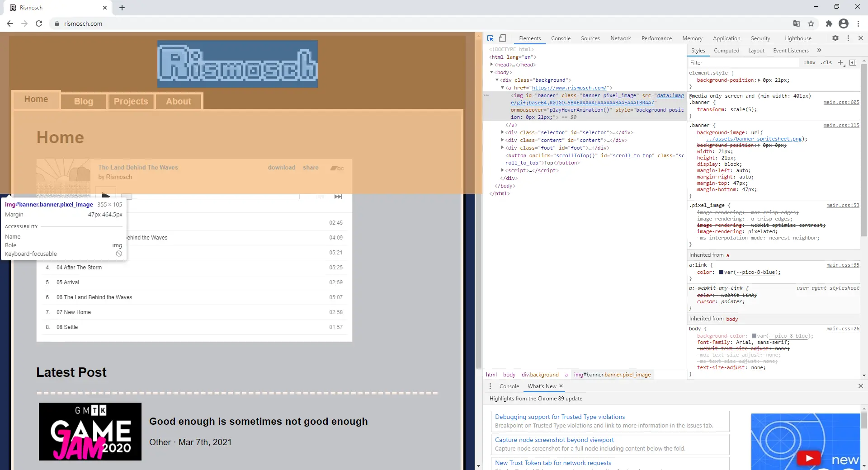Screen dimensions: 868x470
Task: Open the Event Listeners tab
Action: pyautogui.click(x=791, y=51)
